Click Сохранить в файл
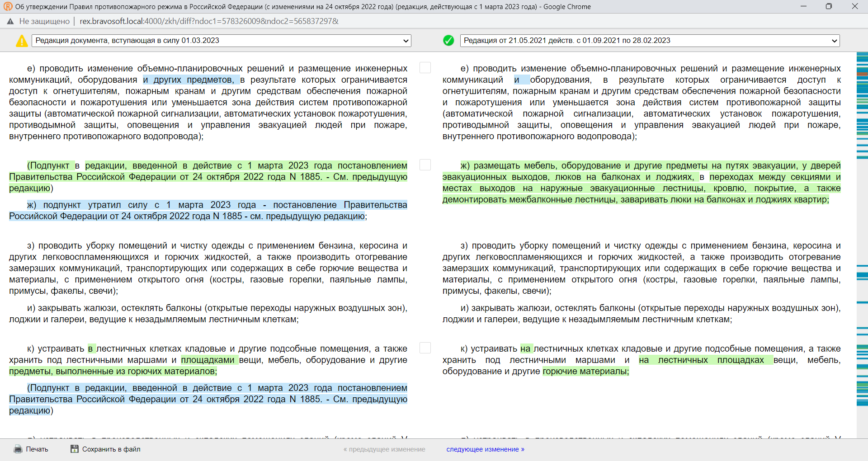Viewport: 868px width, 461px height. [x=105, y=449]
